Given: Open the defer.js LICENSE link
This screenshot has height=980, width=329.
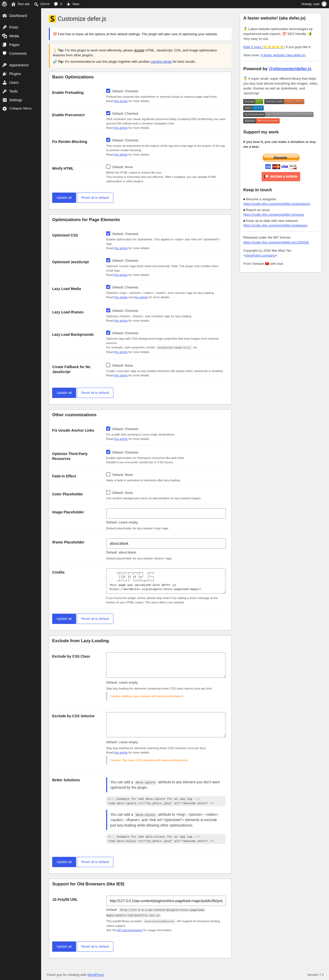Looking at the screenshot, I should pos(276,242).
